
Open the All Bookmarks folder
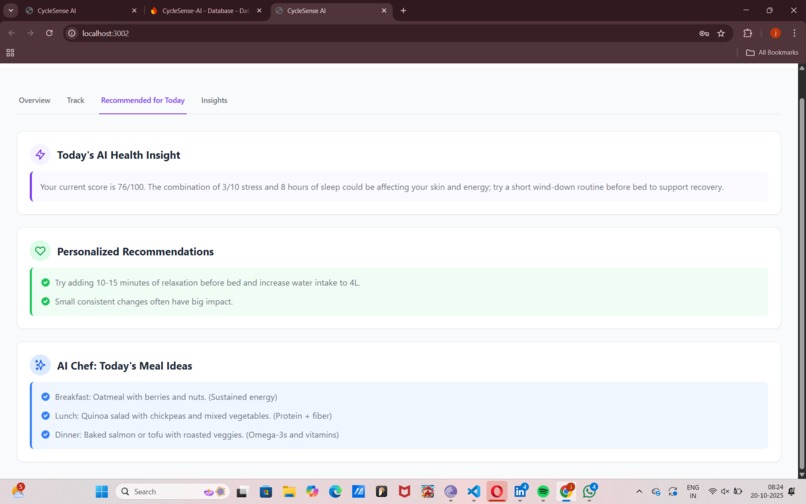772,52
